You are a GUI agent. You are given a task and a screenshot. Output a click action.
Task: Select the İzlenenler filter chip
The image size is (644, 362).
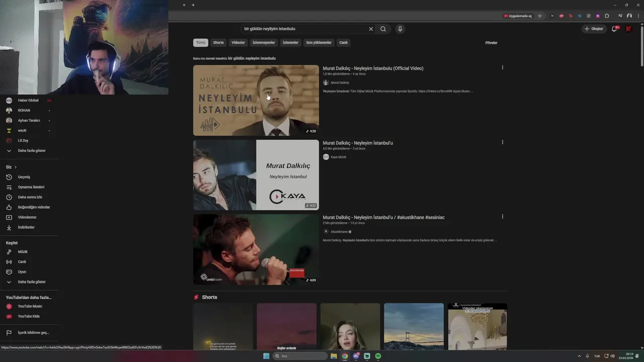(290, 43)
